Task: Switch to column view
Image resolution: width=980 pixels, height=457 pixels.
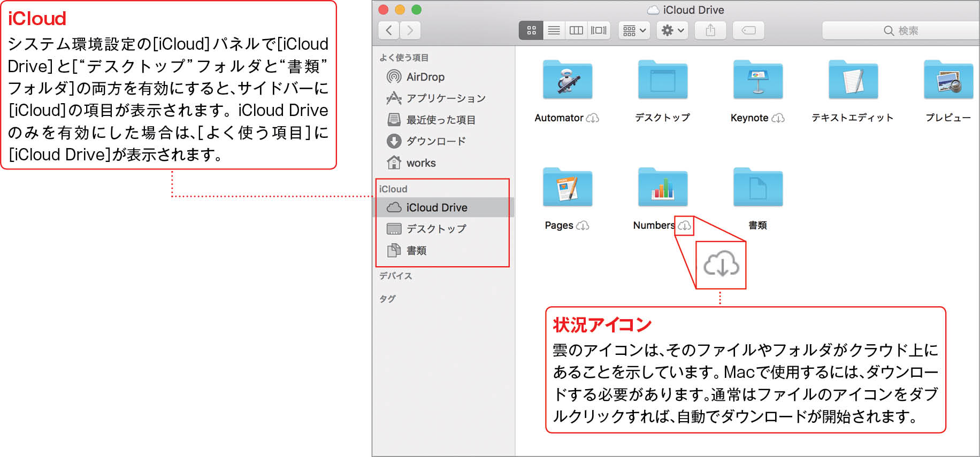Action: (576, 30)
